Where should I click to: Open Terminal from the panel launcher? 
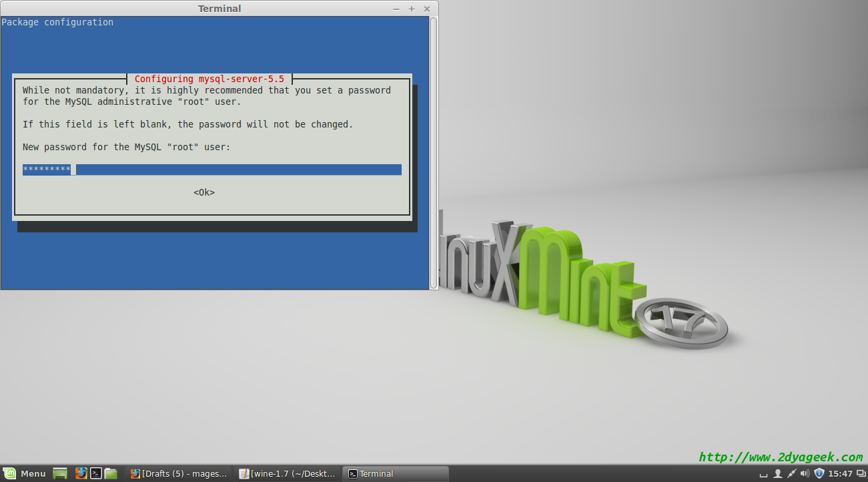[x=96, y=474]
